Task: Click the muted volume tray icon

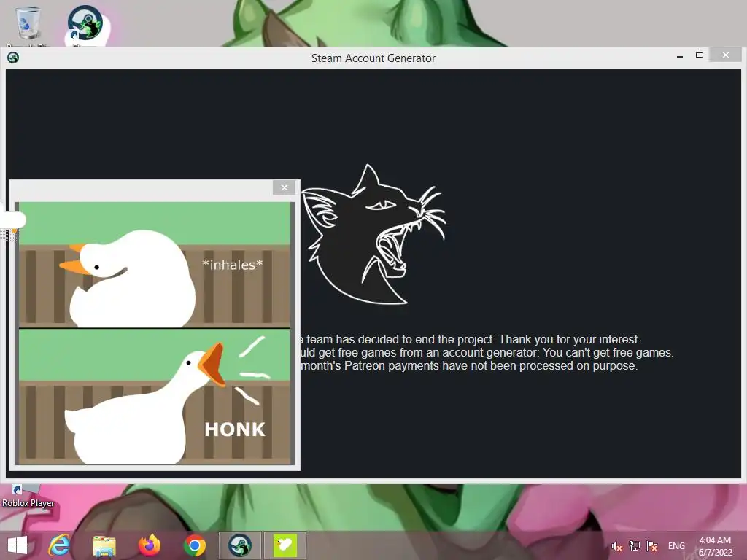Action: (x=616, y=546)
